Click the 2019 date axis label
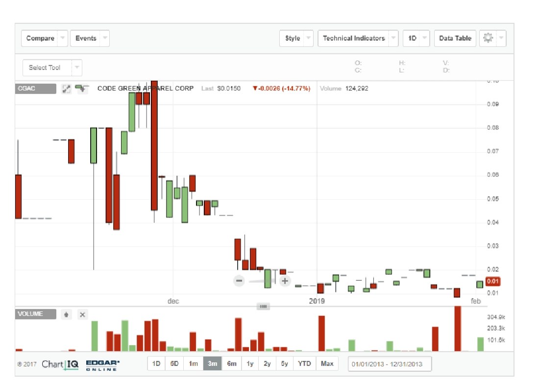The image size is (539, 392). click(x=317, y=301)
